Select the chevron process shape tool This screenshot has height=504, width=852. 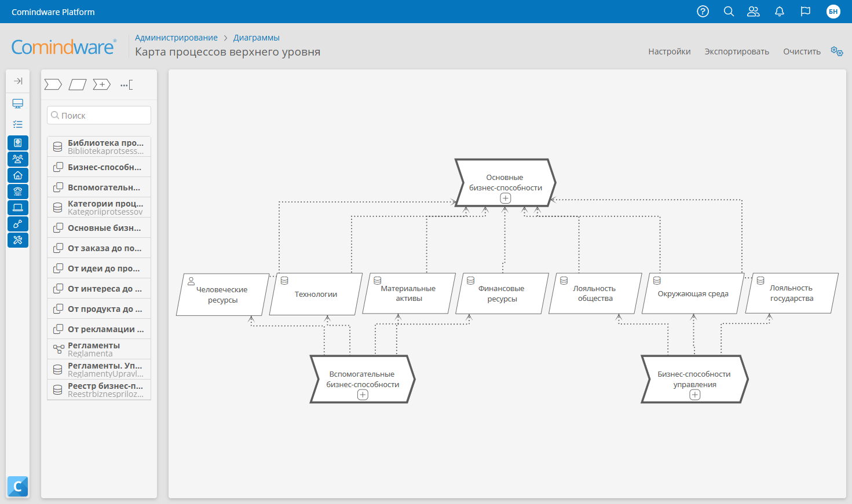53,85
